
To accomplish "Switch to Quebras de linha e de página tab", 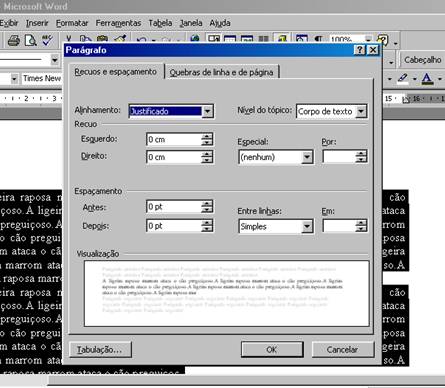I will (x=221, y=72).
